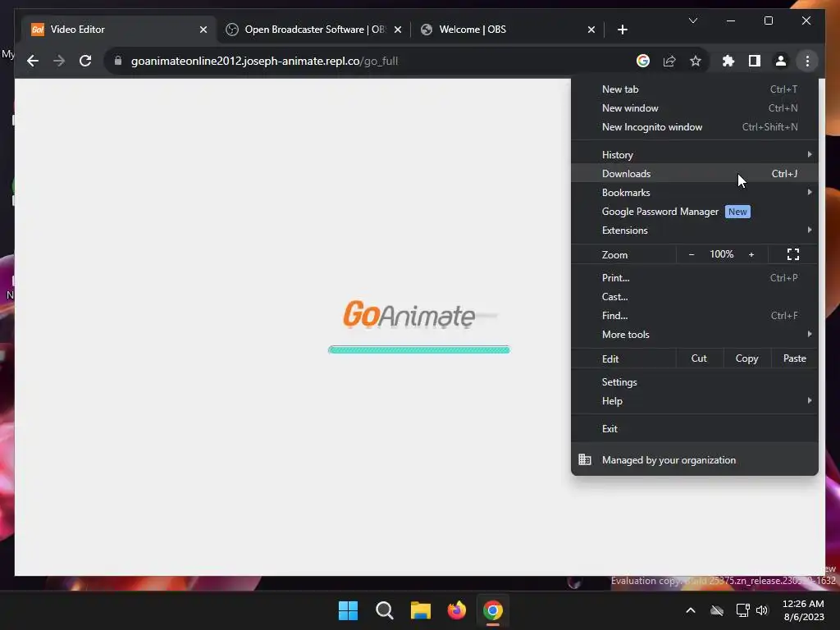Open the clock and date panel
This screenshot has width=840, height=630.
point(804,610)
